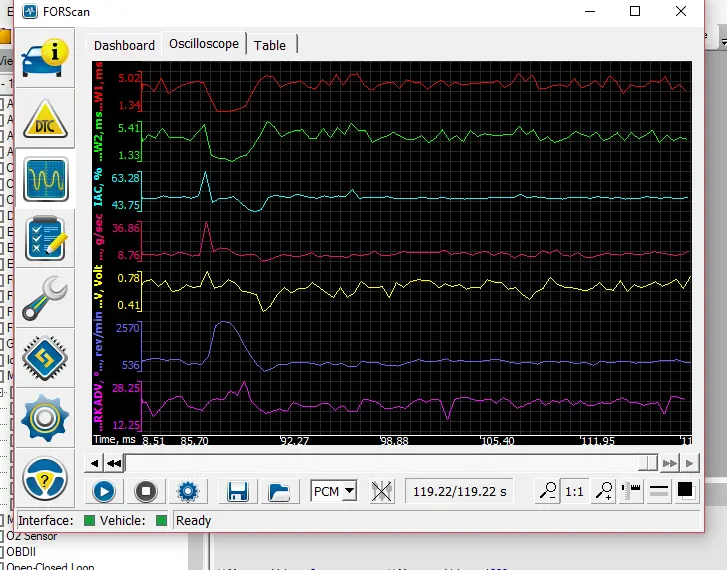Click the timeline scrollbar thumb

647,463
